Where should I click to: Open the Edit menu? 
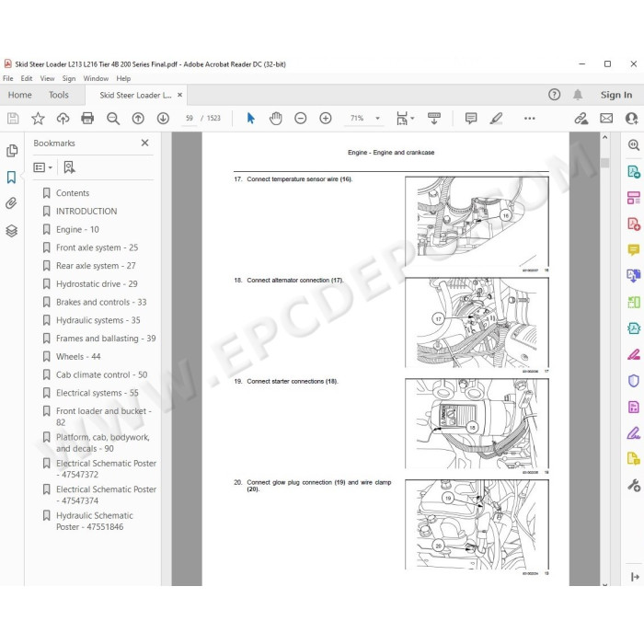[27, 78]
